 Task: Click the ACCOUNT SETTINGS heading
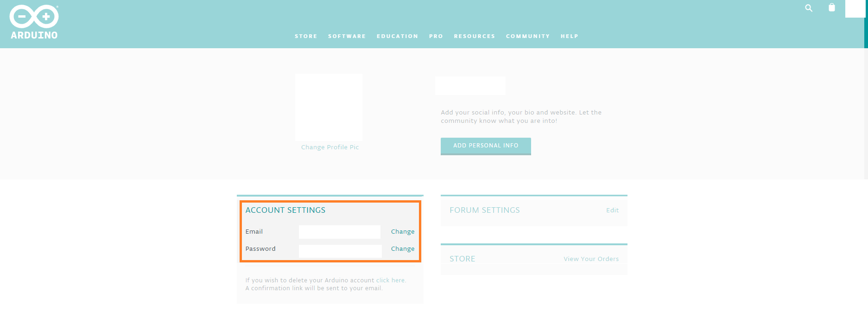(285, 210)
